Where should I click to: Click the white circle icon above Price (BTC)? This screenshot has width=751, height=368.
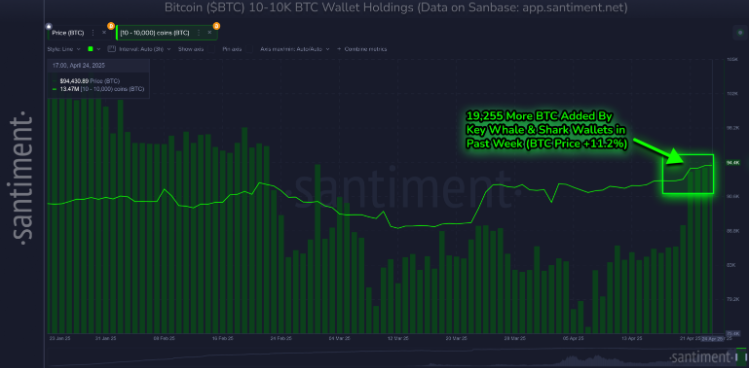48,26
